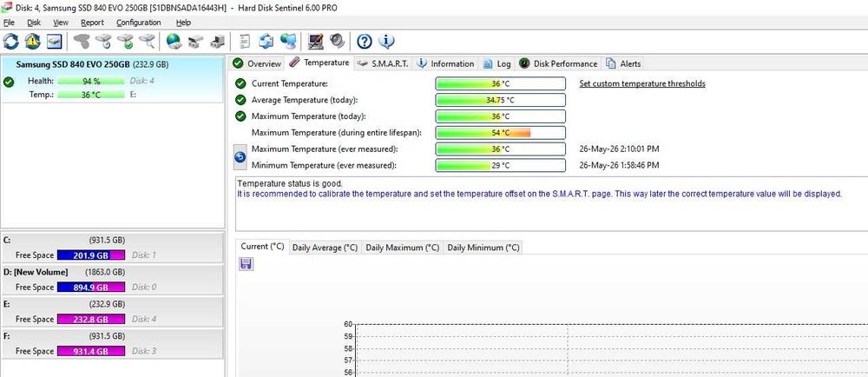Click the globe with disk toolbar icon

pyautogui.click(x=174, y=41)
